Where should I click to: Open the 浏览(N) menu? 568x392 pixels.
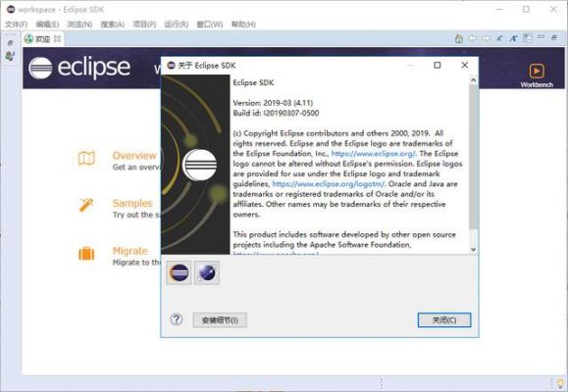point(79,24)
